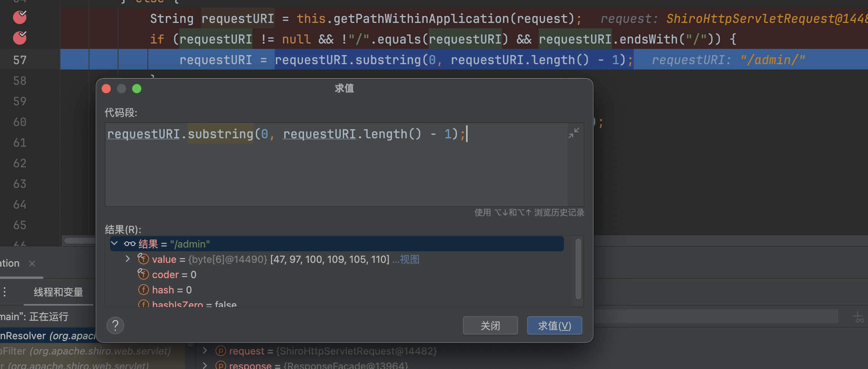Open help with the question mark button
This screenshot has height=369, width=868.
(115, 325)
